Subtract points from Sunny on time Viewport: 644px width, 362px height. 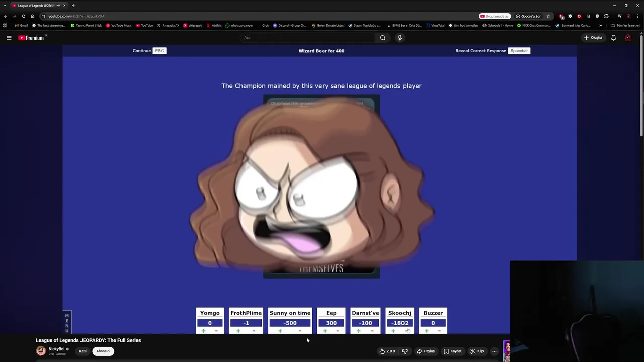(x=300, y=331)
